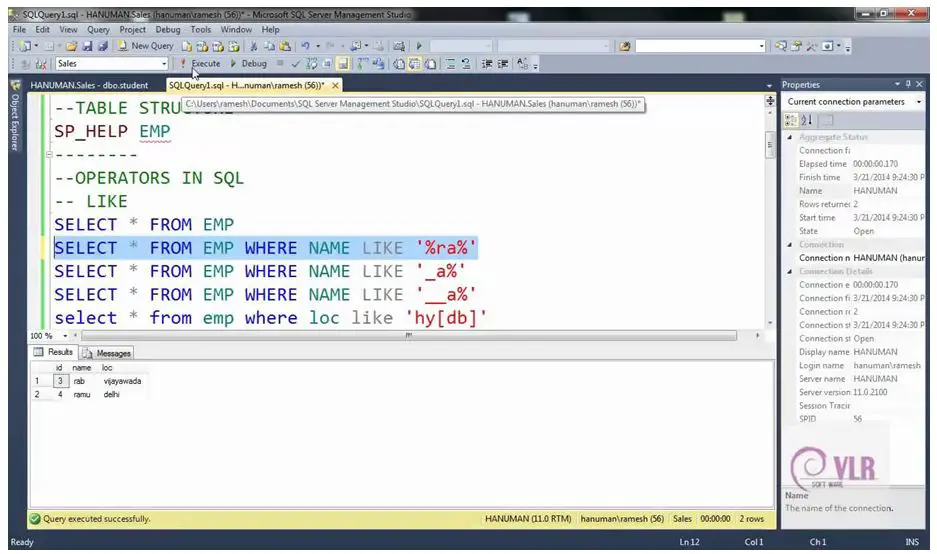Click the Comment Out Selected Lines icon
Screen dimensions: 937x554
coord(450,64)
